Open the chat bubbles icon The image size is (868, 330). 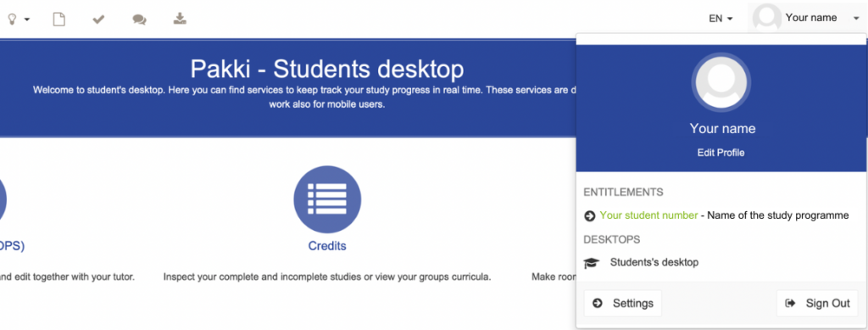tap(140, 20)
